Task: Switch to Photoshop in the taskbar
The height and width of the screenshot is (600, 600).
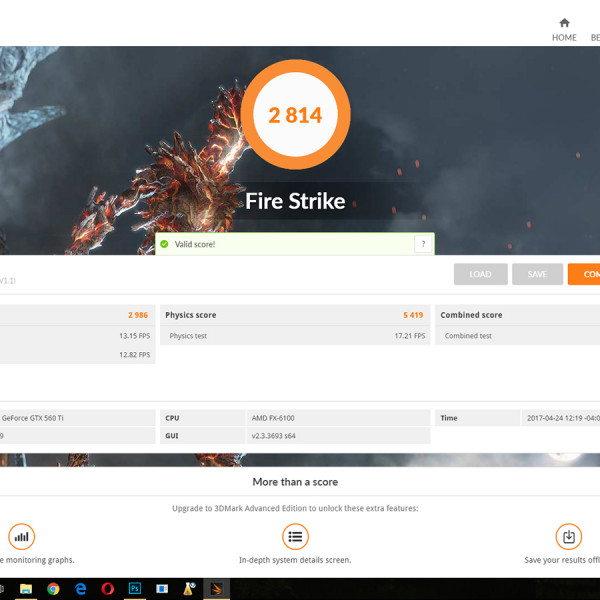Action: (134, 589)
